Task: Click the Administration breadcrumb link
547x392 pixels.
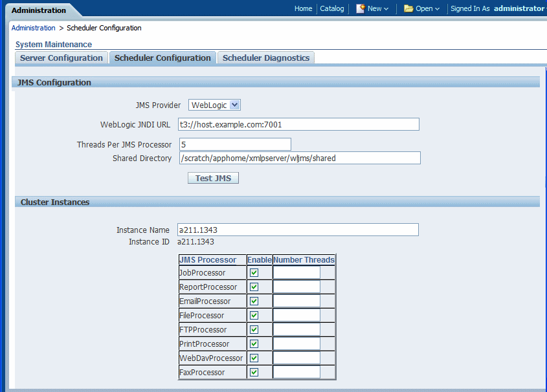Action: 33,28
